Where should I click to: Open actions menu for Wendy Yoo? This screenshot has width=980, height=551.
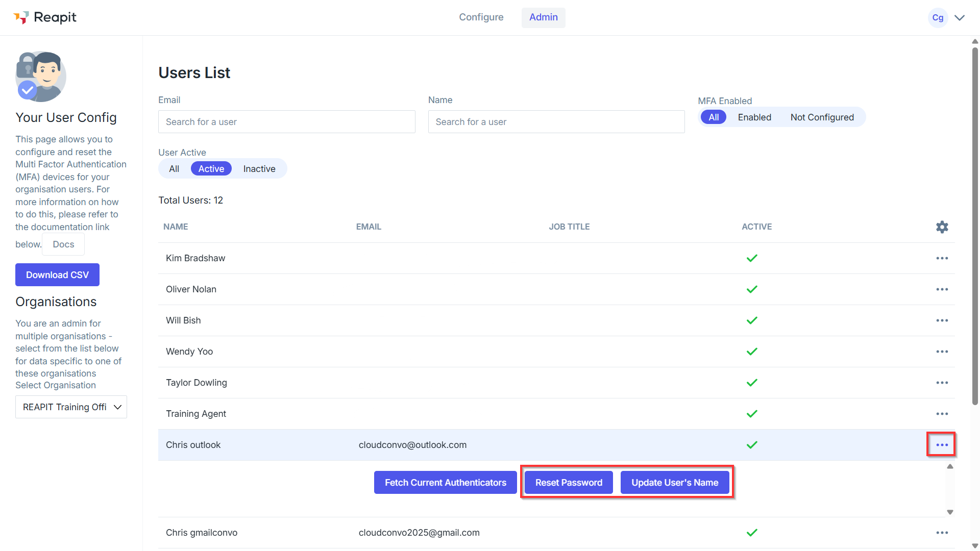click(942, 352)
